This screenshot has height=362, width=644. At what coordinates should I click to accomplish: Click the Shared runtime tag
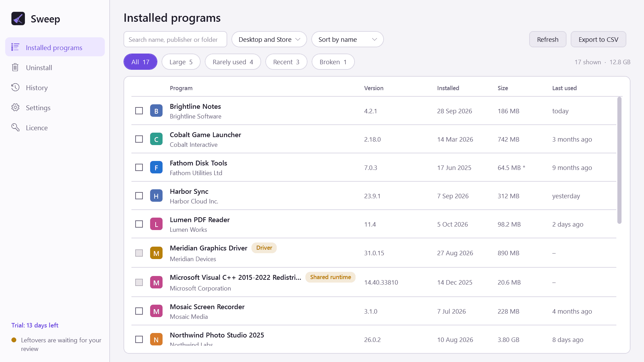point(330,277)
